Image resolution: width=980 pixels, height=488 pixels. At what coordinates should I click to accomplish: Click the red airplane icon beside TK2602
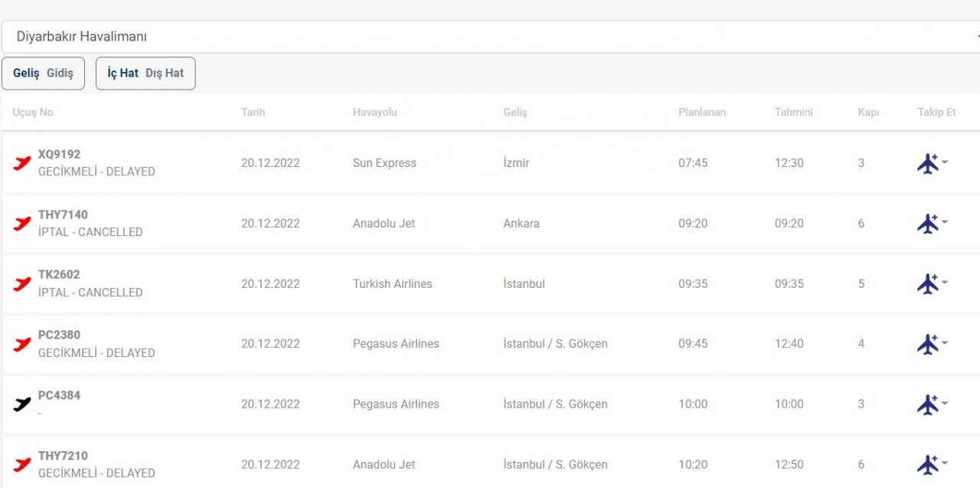pyautogui.click(x=22, y=283)
